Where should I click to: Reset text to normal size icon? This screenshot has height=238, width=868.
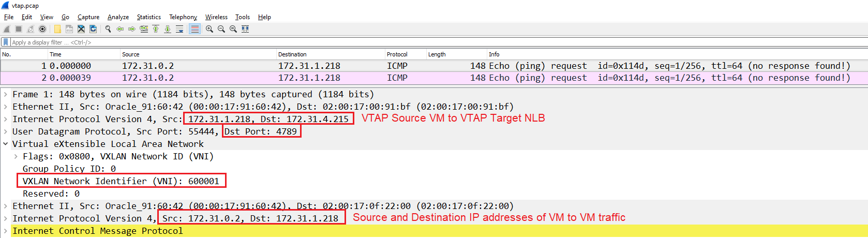pyautogui.click(x=233, y=29)
